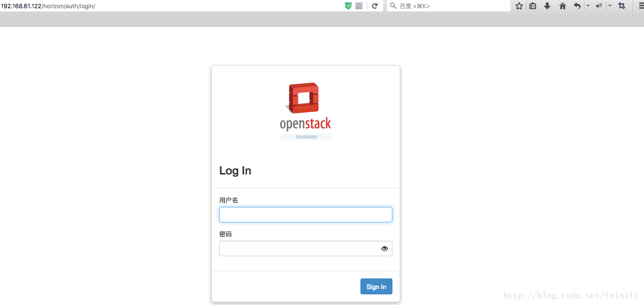Click the green security shield icon
This screenshot has width=644, height=305.
click(348, 6)
